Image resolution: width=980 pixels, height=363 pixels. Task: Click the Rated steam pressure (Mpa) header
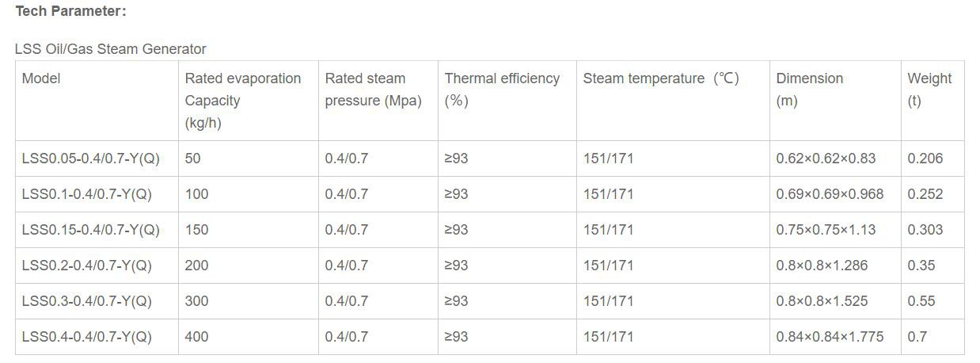tap(373, 90)
